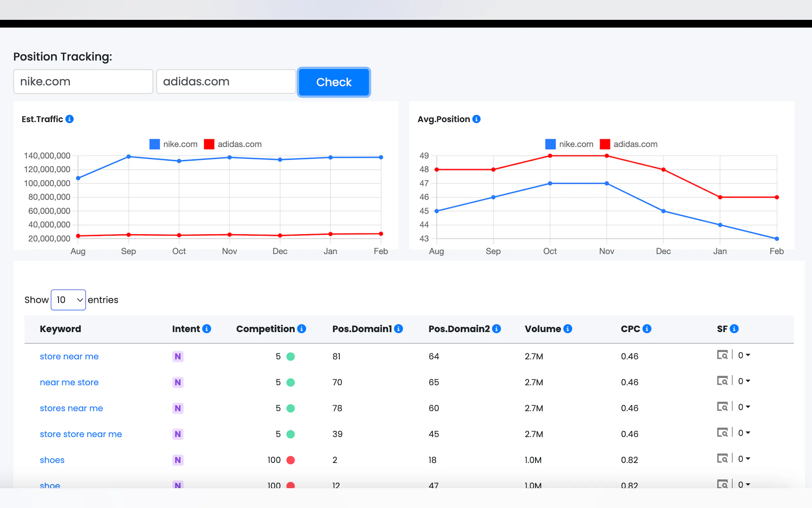Open the Show entries dropdown

(68, 300)
